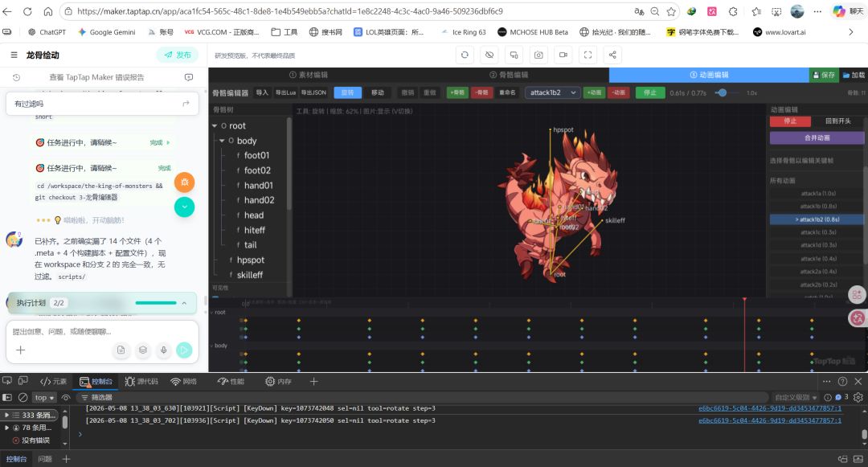Click the 加载 load button
868x467 pixels.
(x=854, y=75)
